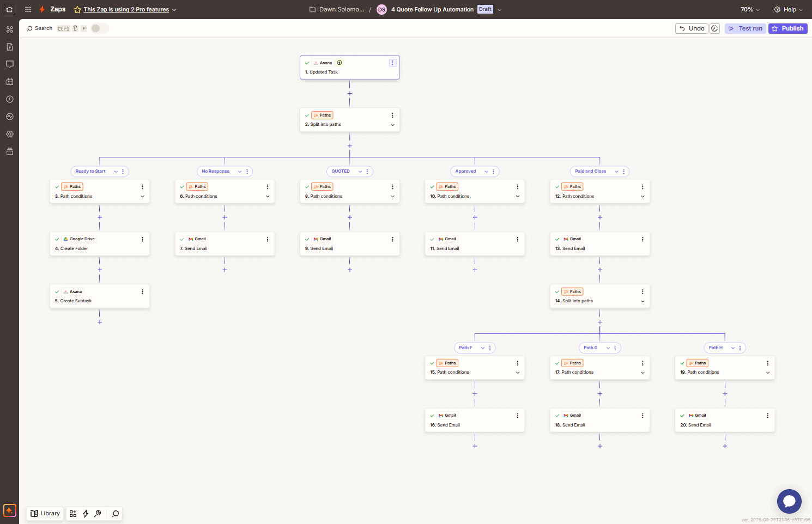Image resolution: width=812 pixels, height=524 pixels.
Task: Open the Help menu
Action: tap(789, 9)
